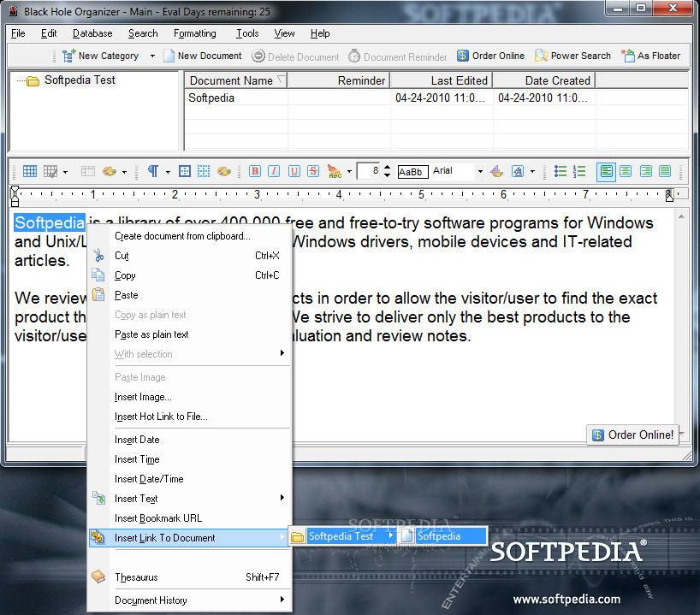
Task: Click the As Floater icon
Action: coord(628,56)
